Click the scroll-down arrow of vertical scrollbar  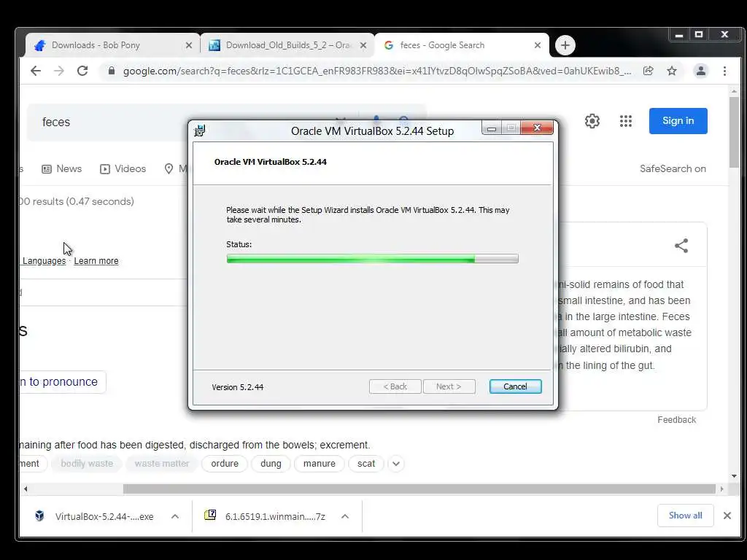[734, 475]
